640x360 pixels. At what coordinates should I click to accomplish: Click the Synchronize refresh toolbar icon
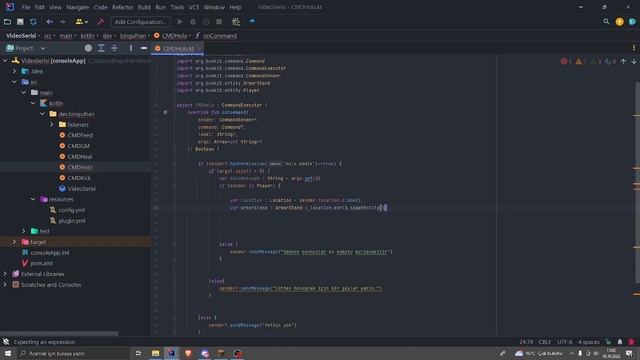pos(33,22)
